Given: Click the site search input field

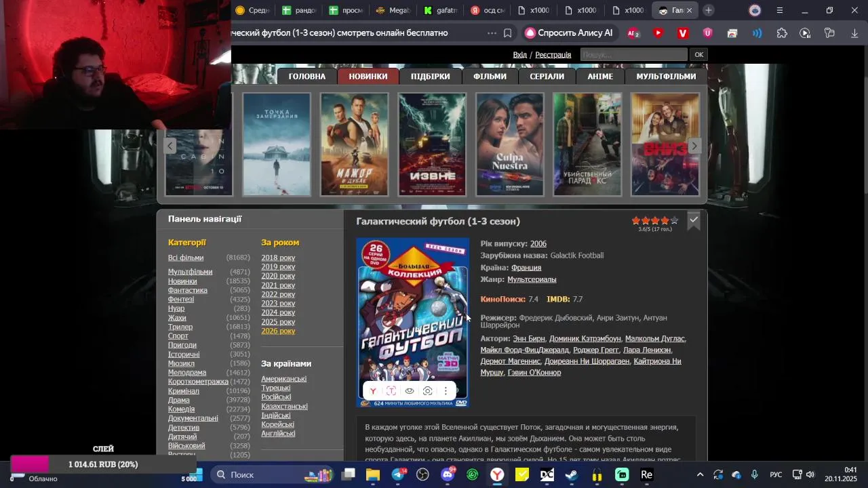Looking at the screenshot, I should [633, 55].
